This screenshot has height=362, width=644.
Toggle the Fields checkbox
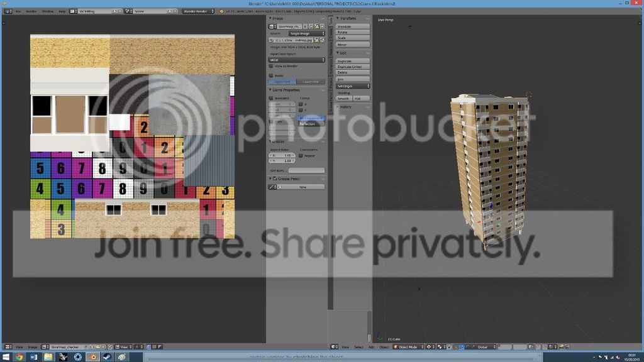271,75
